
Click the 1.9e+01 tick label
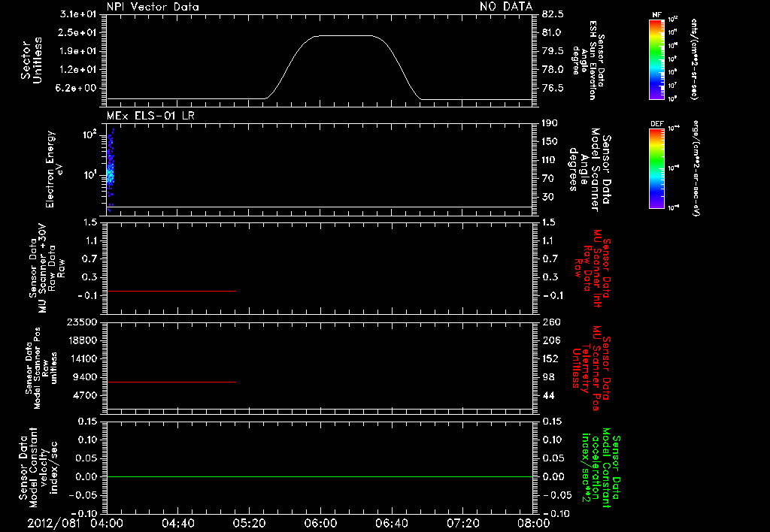click(78, 51)
